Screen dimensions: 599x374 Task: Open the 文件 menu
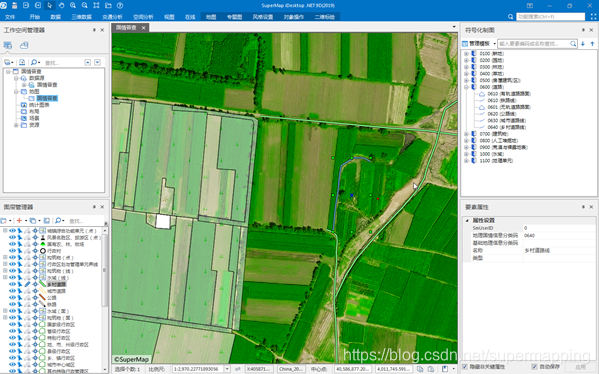pos(10,17)
